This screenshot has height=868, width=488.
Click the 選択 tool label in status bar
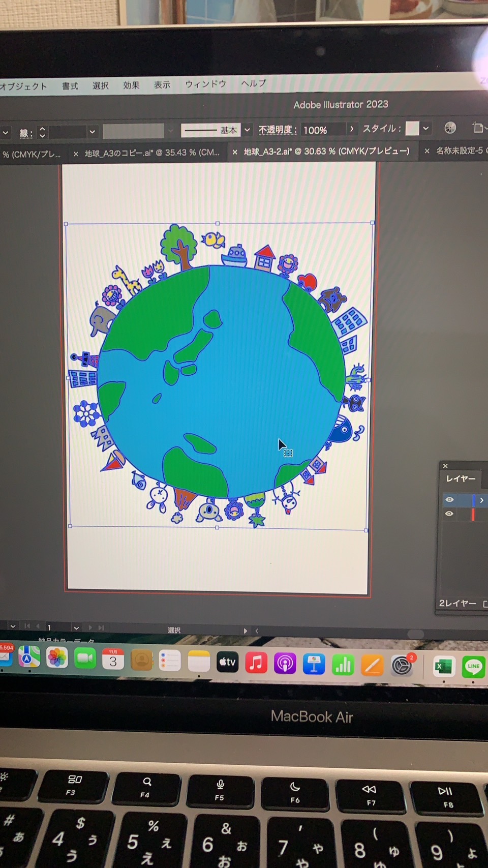[174, 630]
